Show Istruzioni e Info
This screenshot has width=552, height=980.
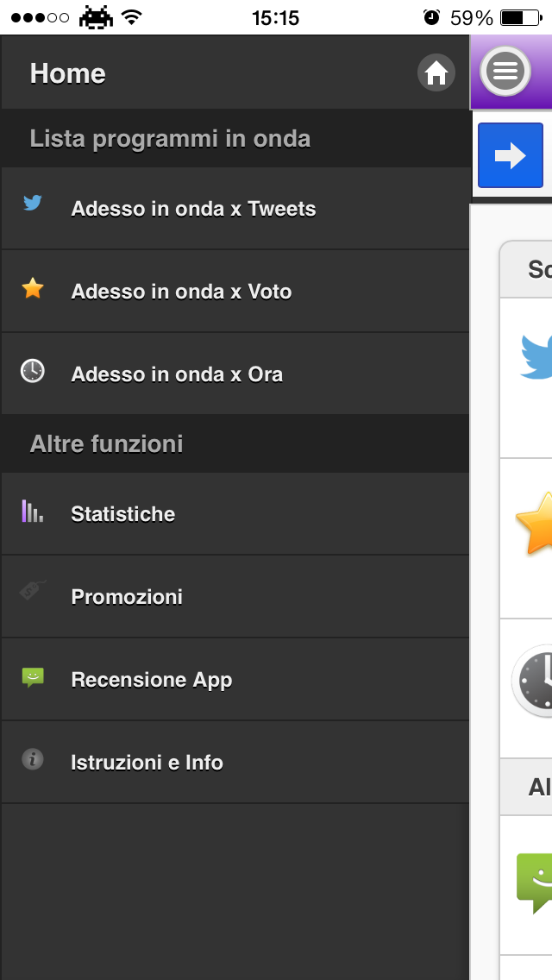tap(147, 763)
